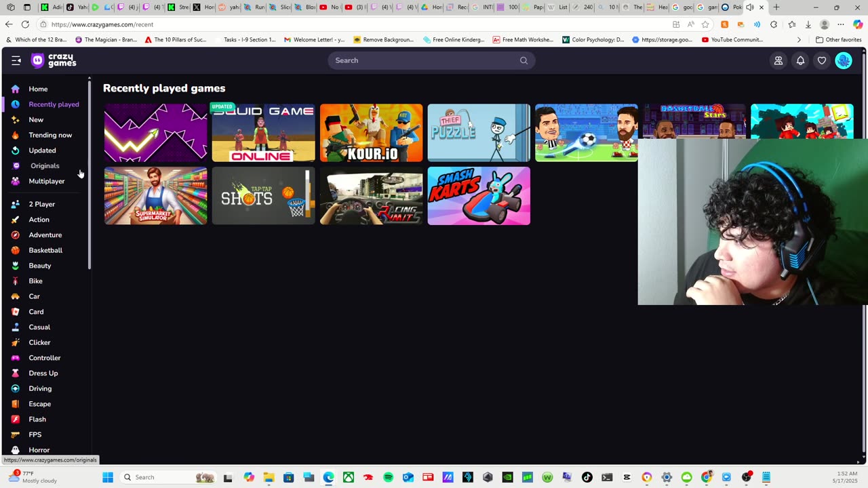Open the Other favorites folder
This screenshot has width=868, height=488.
point(838,40)
